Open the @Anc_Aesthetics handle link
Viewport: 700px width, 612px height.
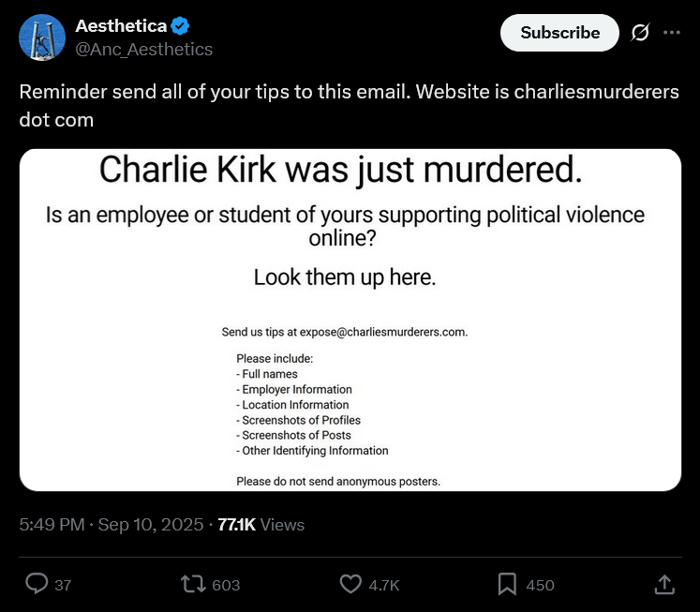click(143, 49)
